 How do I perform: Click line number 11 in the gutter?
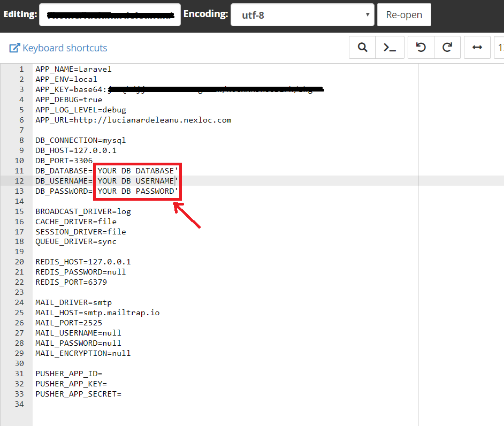pyautogui.click(x=19, y=171)
